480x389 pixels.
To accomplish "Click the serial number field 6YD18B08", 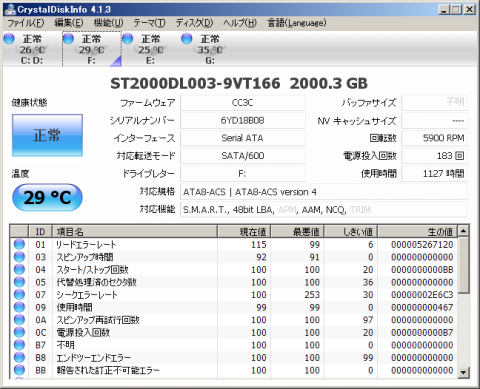I will [x=243, y=120].
